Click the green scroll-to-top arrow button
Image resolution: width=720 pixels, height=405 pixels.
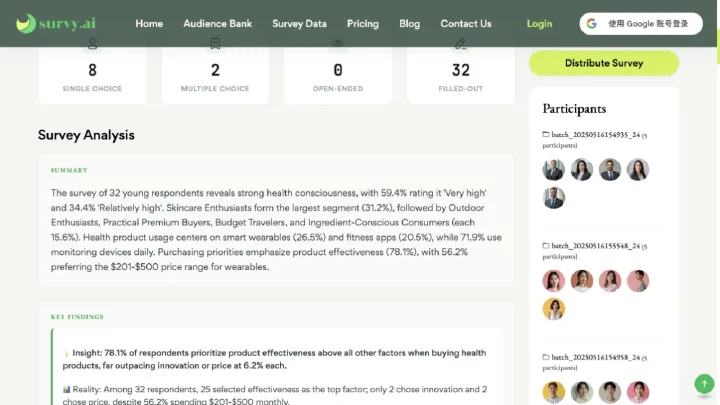704,383
